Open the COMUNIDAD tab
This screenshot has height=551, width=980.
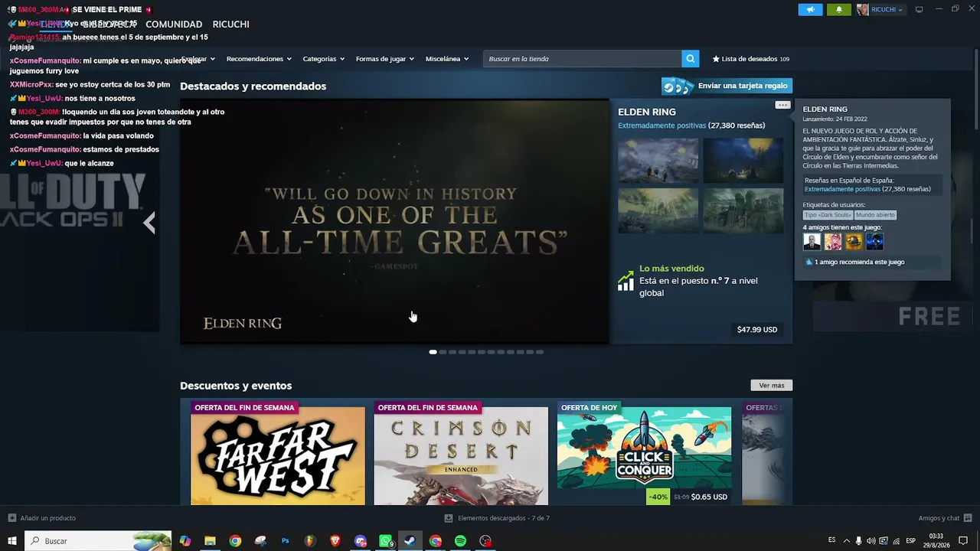tap(174, 24)
